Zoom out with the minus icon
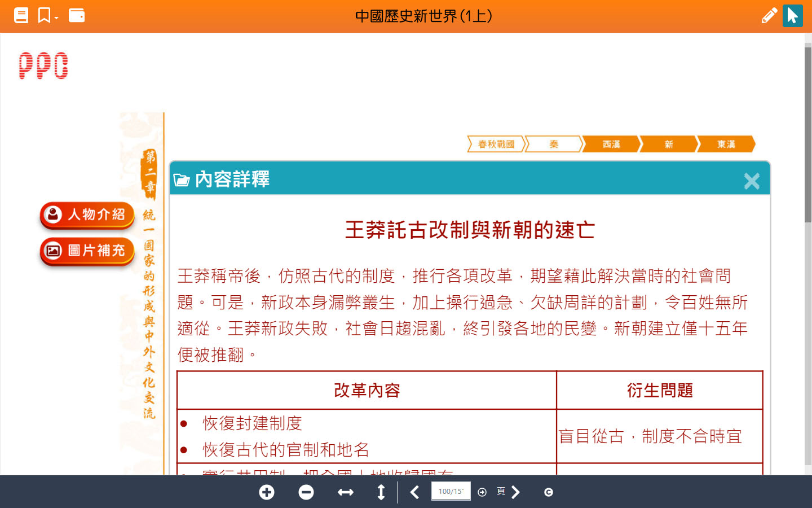Image resolution: width=812 pixels, height=508 pixels. [x=306, y=492]
